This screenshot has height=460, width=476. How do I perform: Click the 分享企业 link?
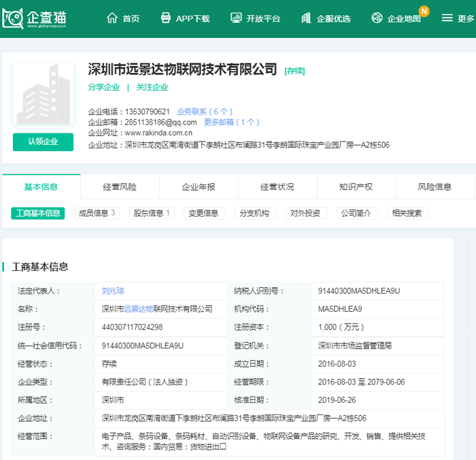point(103,87)
